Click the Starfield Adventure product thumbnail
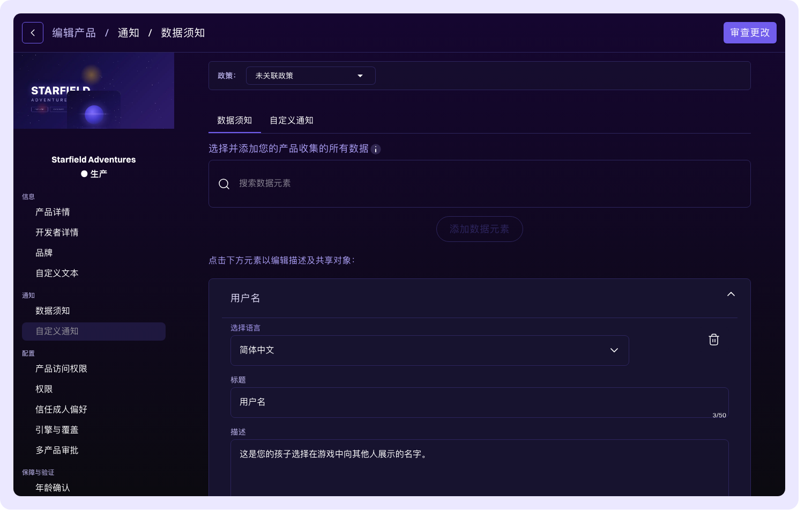Image resolution: width=812 pixels, height=523 pixels. tap(94, 91)
